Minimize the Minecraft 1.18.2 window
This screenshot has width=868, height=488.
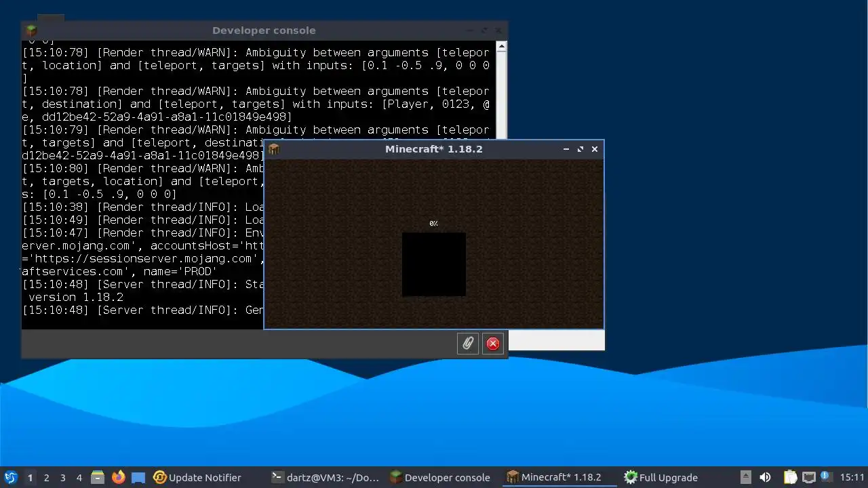[x=566, y=149]
